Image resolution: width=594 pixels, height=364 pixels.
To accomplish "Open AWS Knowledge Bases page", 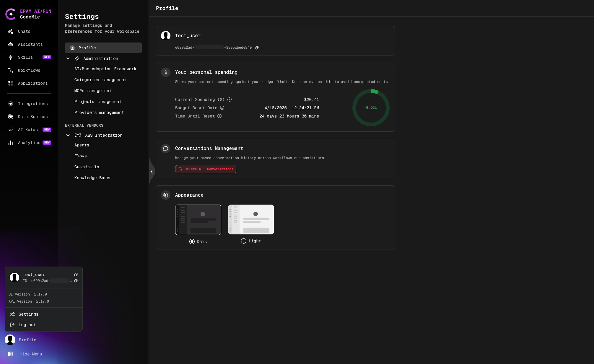I will (x=93, y=178).
